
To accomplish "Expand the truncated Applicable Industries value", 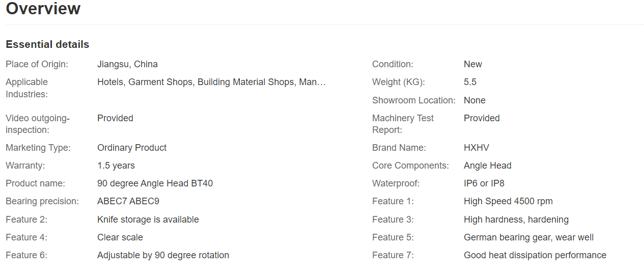I will click(211, 82).
